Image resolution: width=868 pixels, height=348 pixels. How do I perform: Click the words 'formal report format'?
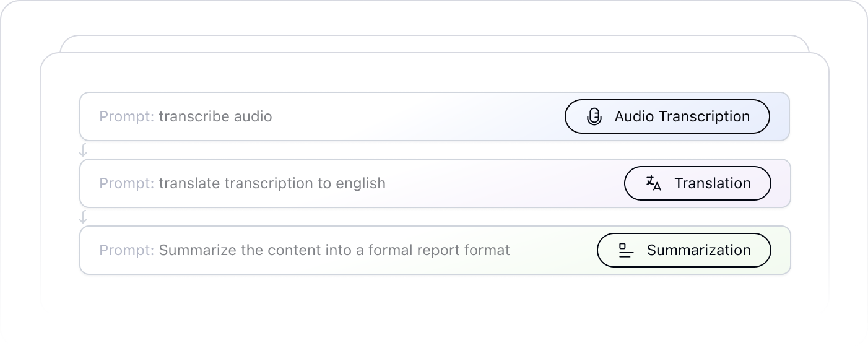pos(440,250)
